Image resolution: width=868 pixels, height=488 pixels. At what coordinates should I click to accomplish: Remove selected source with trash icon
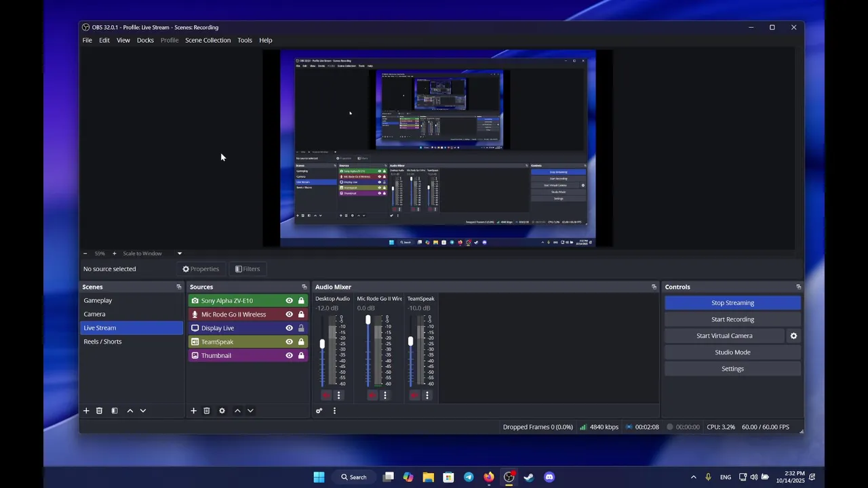(207, 411)
